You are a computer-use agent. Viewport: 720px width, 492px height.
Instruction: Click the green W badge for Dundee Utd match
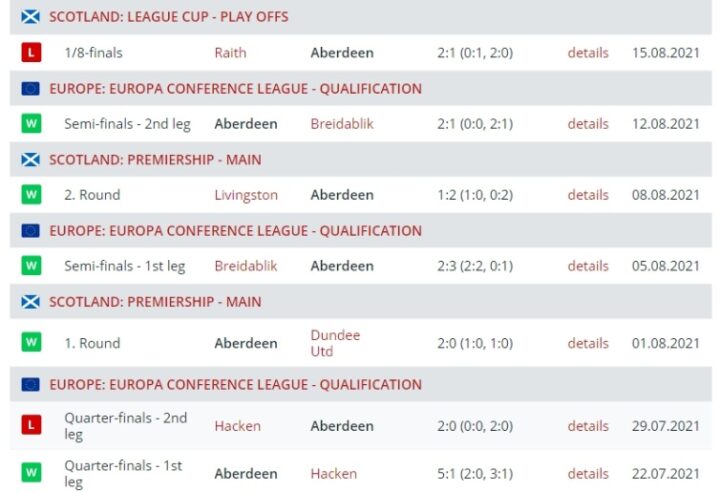coord(31,342)
